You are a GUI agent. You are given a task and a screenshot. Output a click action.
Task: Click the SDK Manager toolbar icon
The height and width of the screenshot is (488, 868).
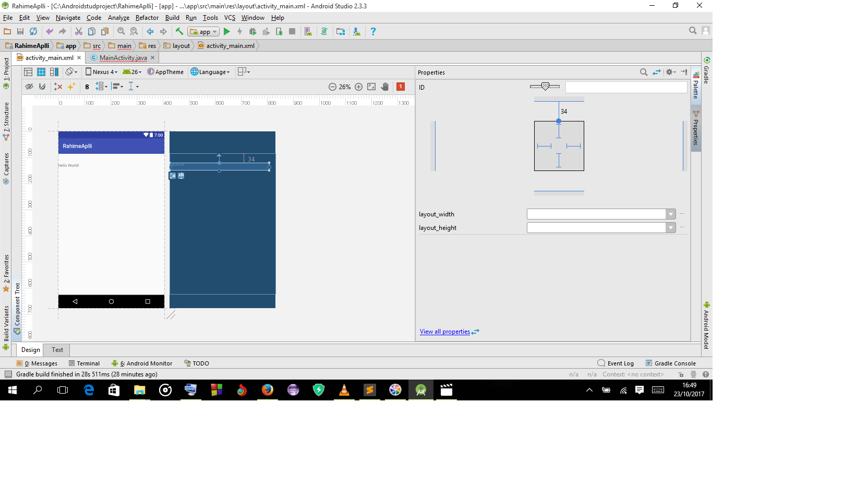point(341,31)
